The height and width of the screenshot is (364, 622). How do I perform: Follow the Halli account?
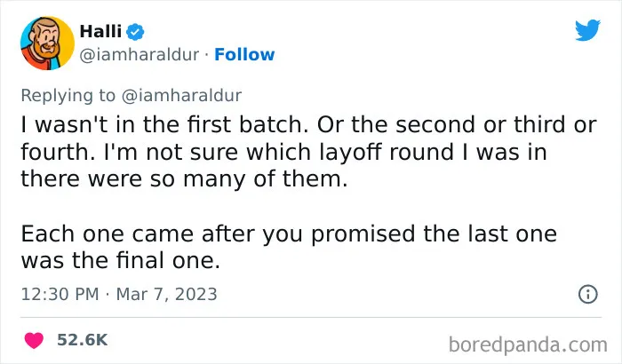pyautogui.click(x=244, y=55)
